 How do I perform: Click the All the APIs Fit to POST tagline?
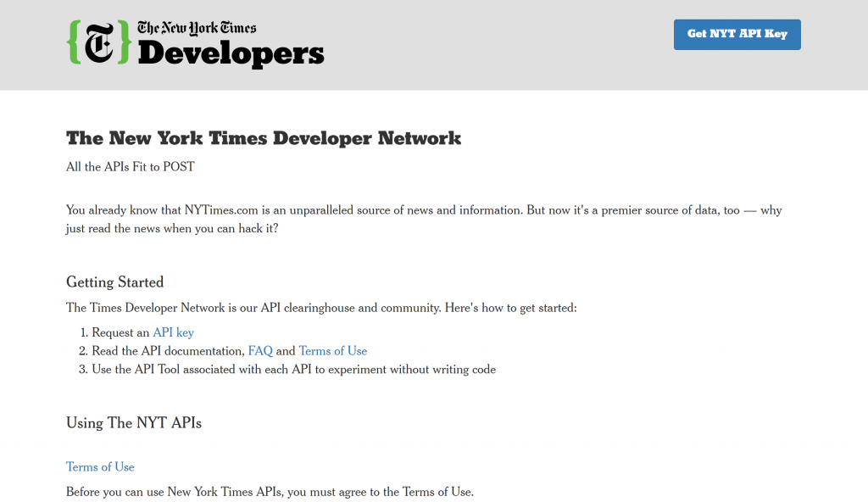(x=131, y=167)
